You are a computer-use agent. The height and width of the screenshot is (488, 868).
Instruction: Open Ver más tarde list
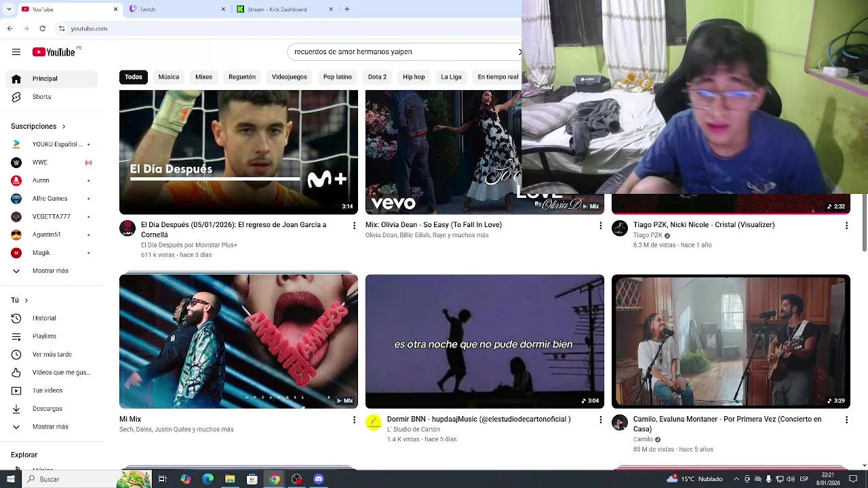tap(52, 354)
